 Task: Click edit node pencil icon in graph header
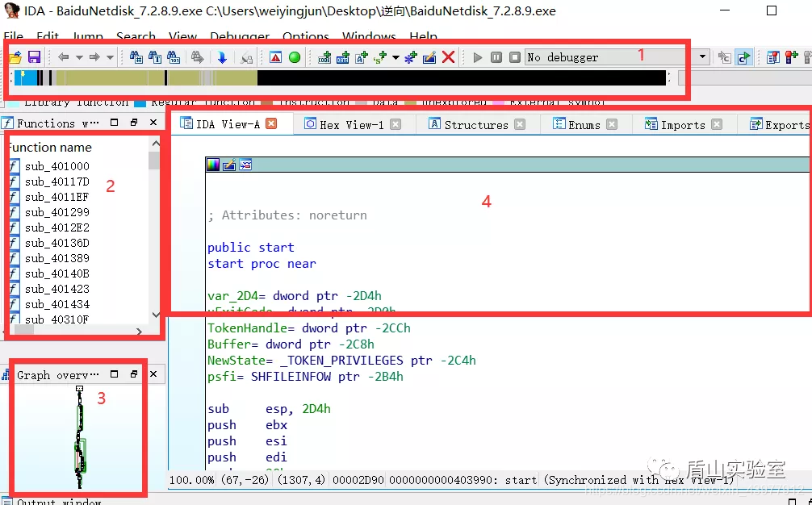(229, 165)
